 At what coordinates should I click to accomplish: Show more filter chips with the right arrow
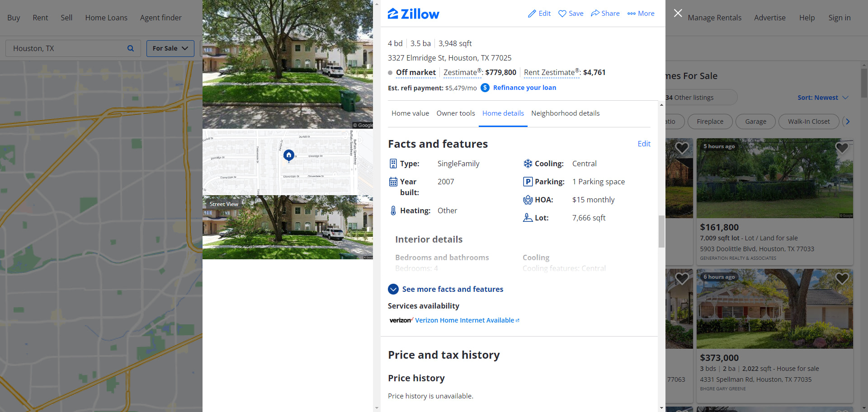(848, 122)
